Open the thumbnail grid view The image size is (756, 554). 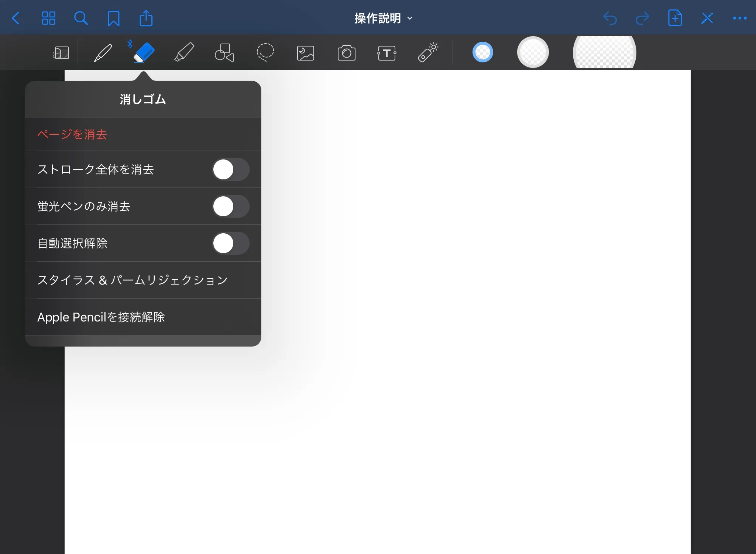[48, 18]
